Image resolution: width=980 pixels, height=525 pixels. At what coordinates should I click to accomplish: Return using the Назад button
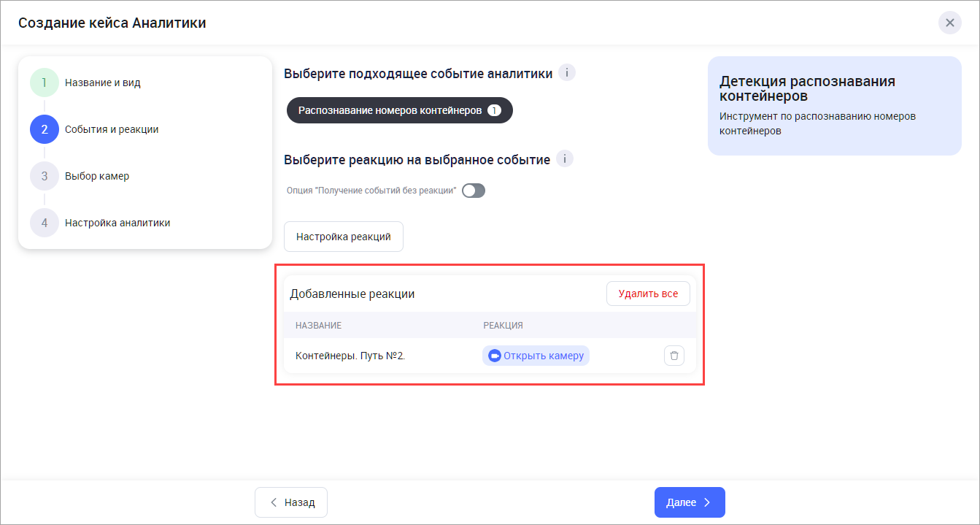click(x=291, y=502)
